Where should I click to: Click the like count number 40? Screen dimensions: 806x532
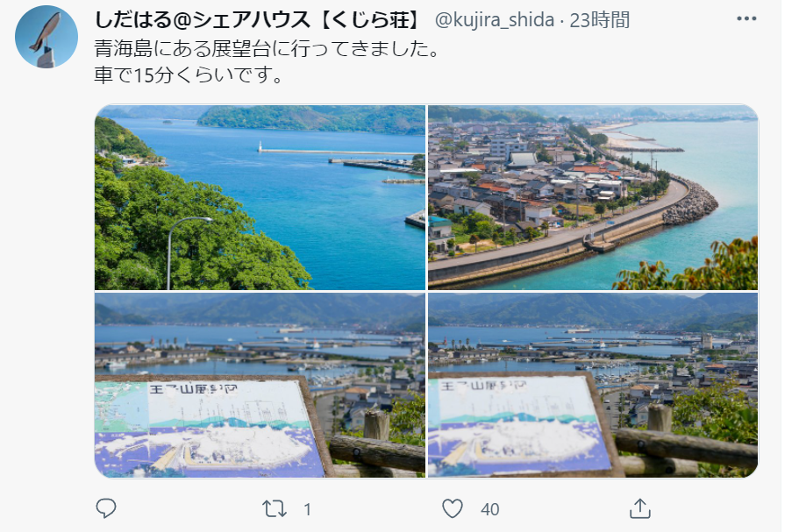tap(490, 509)
